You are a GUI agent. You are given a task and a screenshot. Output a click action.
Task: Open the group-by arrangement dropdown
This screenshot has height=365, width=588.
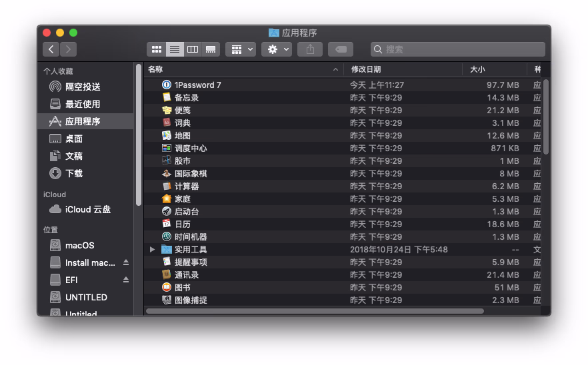241,49
